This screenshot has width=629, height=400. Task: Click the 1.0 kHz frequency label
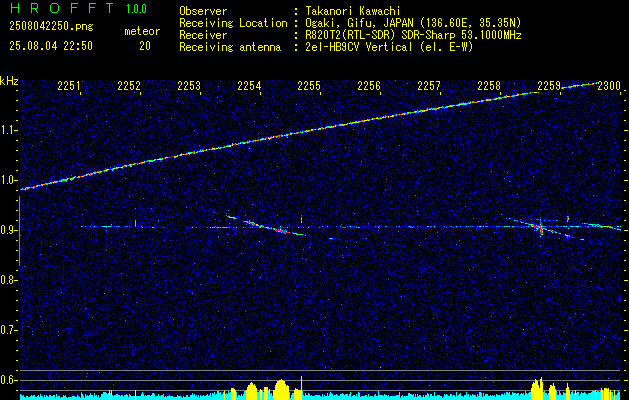tap(8, 180)
